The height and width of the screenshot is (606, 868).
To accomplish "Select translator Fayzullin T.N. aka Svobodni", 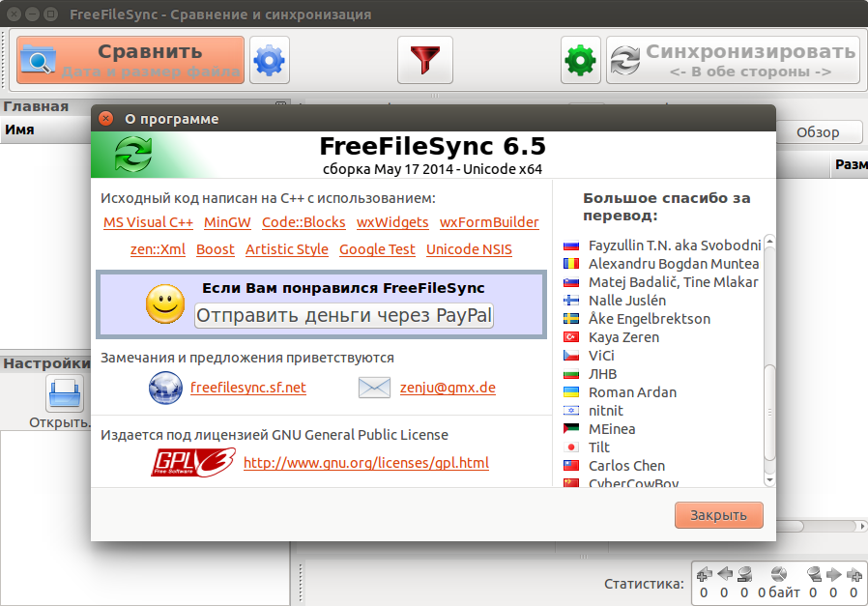I will click(x=675, y=245).
